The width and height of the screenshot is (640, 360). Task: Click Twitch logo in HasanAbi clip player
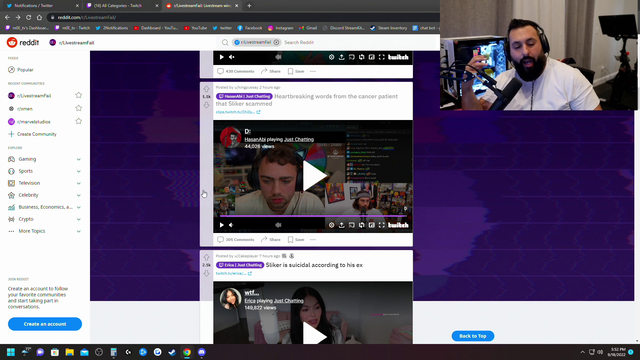398,225
